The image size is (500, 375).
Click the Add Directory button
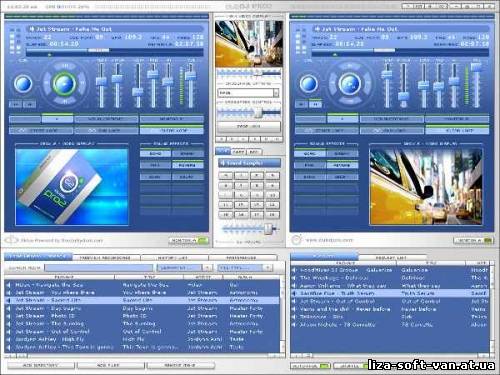(x=41, y=366)
